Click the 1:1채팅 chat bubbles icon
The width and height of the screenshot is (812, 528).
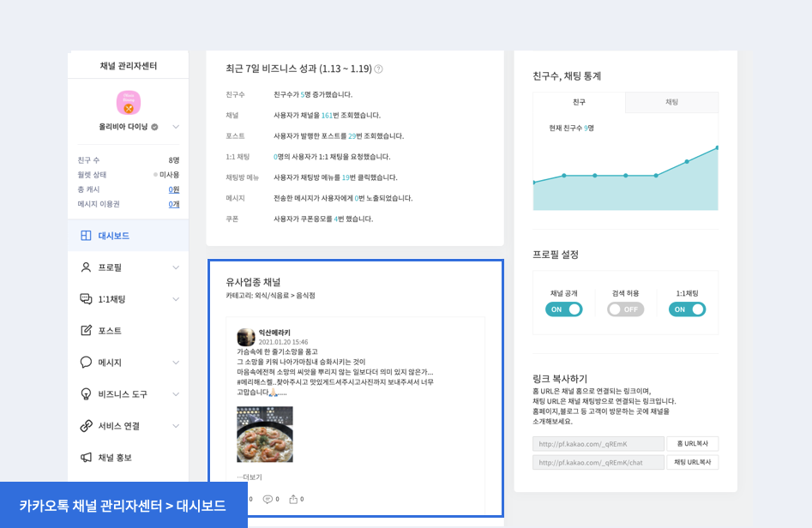click(86, 298)
